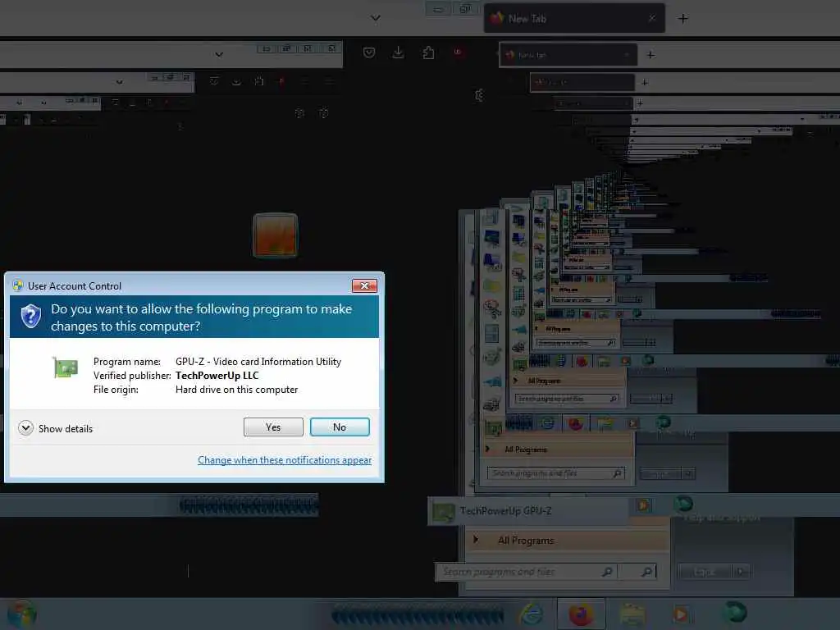Click Yes in the User Account Control dialog
The height and width of the screenshot is (630, 840).
click(x=273, y=427)
